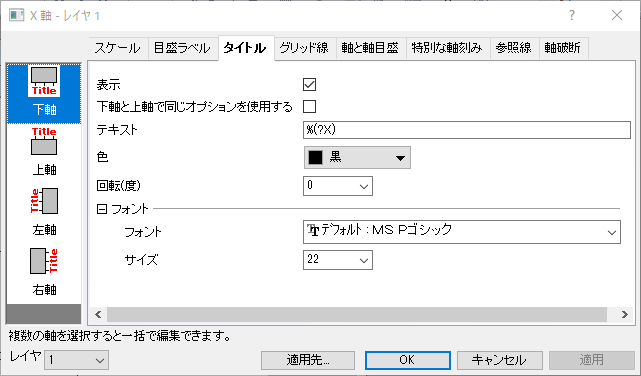The image size is (641, 376).
Task: Switch to the 軸と軸目盛 tab
Action: pos(370,48)
